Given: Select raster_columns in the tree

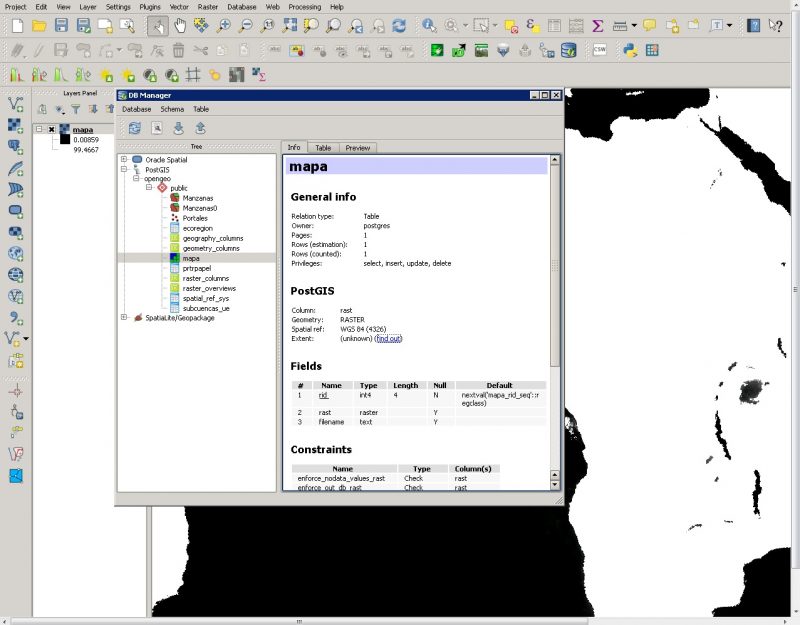Looking at the screenshot, I should 206,279.
